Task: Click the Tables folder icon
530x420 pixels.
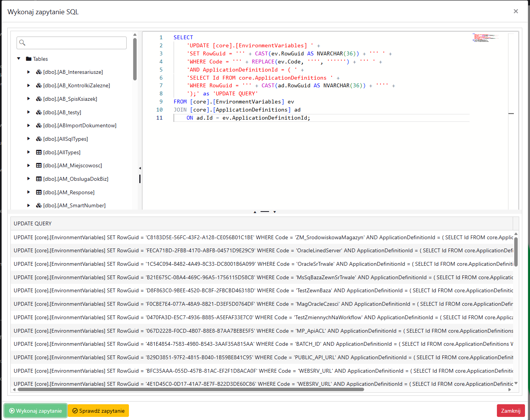Action: [28, 59]
